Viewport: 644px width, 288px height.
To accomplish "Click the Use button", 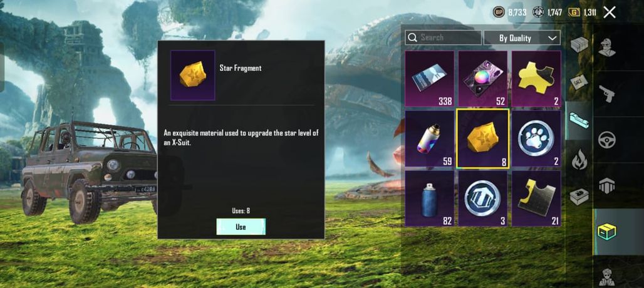I will pyautogui.click(x=241, y=227).
